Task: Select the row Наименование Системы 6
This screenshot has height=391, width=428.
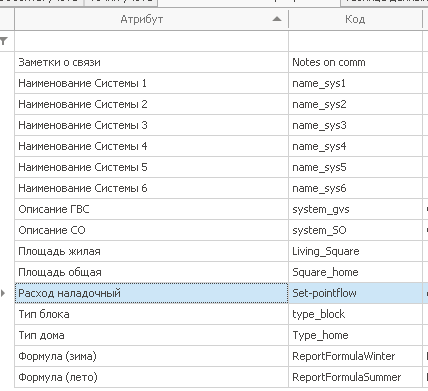Action: point(151,188)
